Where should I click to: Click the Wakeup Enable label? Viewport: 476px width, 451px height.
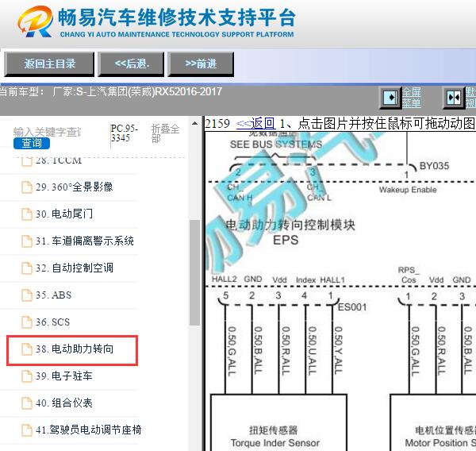408,190
